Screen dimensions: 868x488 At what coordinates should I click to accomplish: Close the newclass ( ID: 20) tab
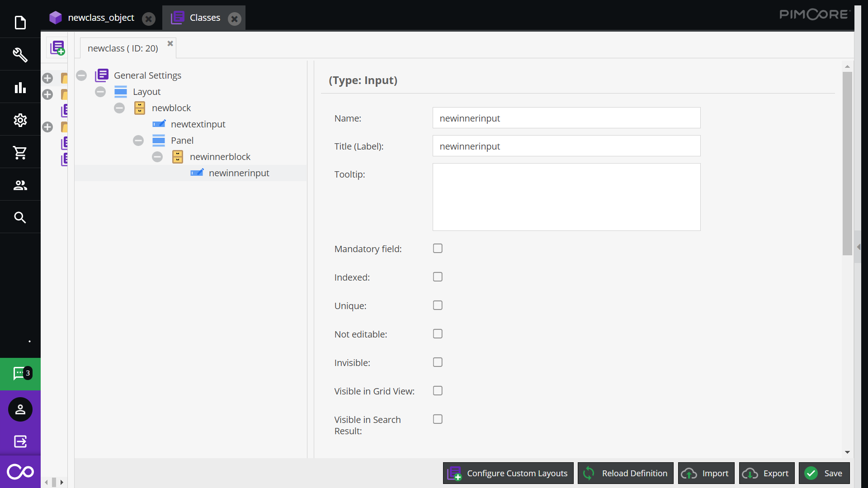pos(170,43)
